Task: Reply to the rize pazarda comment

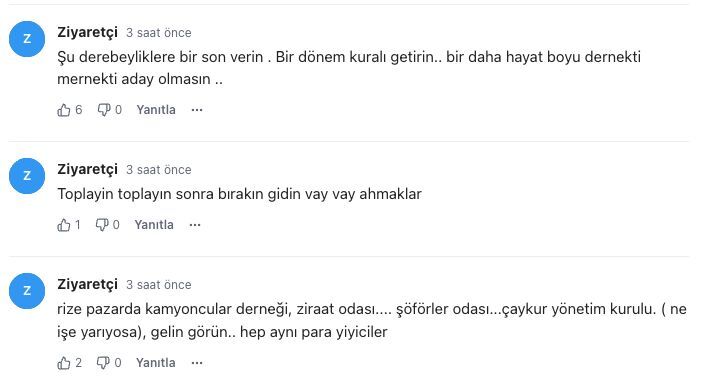Action: pos(156,363)
